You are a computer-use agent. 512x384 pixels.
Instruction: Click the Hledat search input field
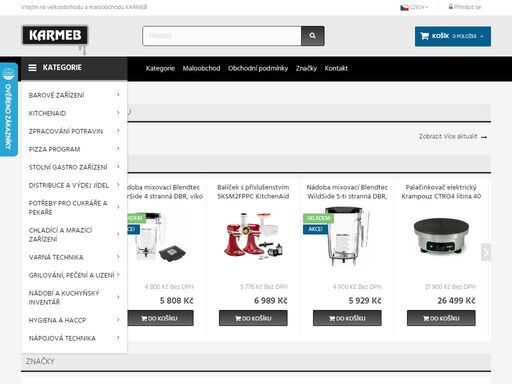click(x=222, y=36)
